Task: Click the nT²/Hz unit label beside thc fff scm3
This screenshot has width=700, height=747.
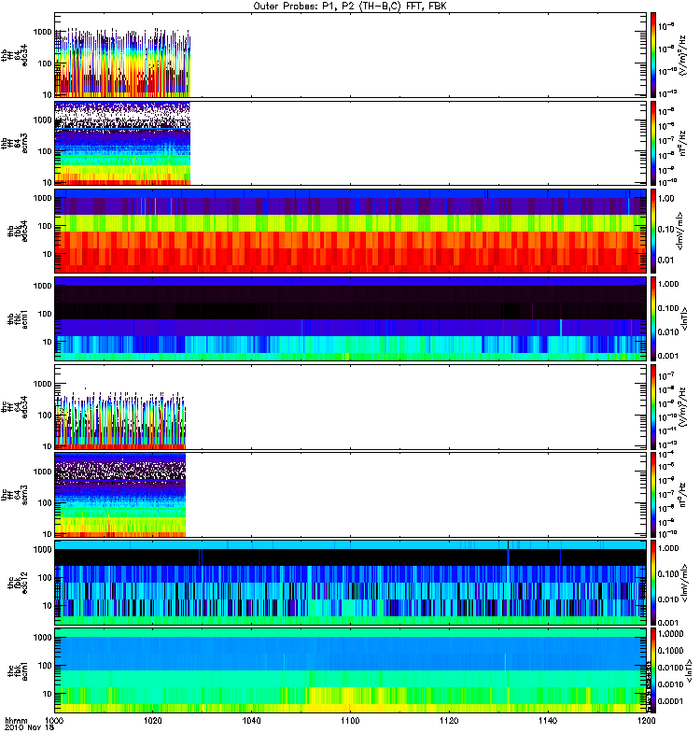Action: 683,495
